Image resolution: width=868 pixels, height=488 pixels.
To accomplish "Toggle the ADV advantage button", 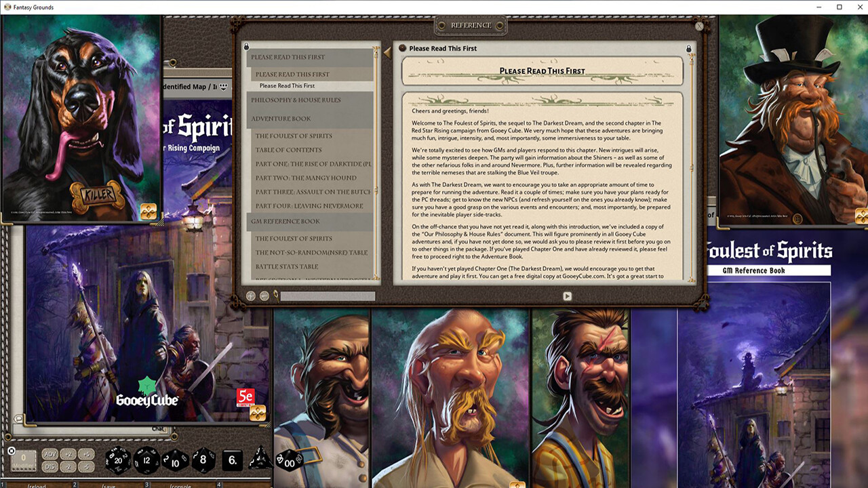I will pyautogui.click(x=49, y=455).
